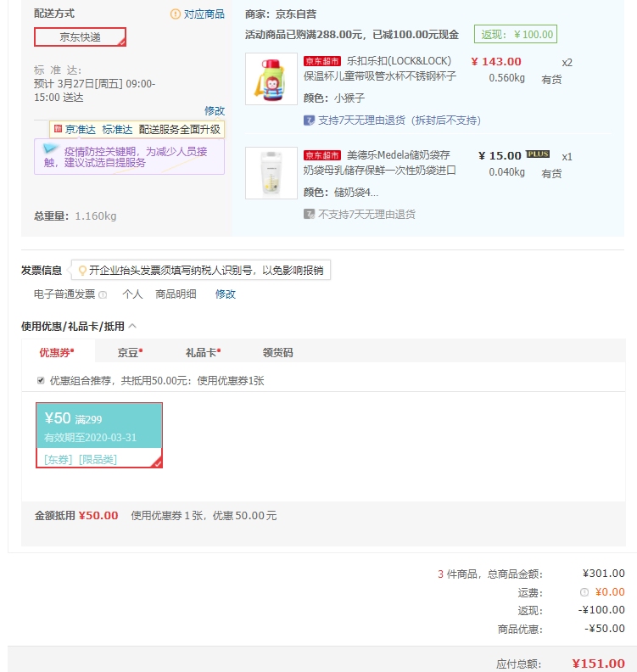Switch to the 优惠券 tab
This screenshot has height=672, width=637.
click(57, 352)
